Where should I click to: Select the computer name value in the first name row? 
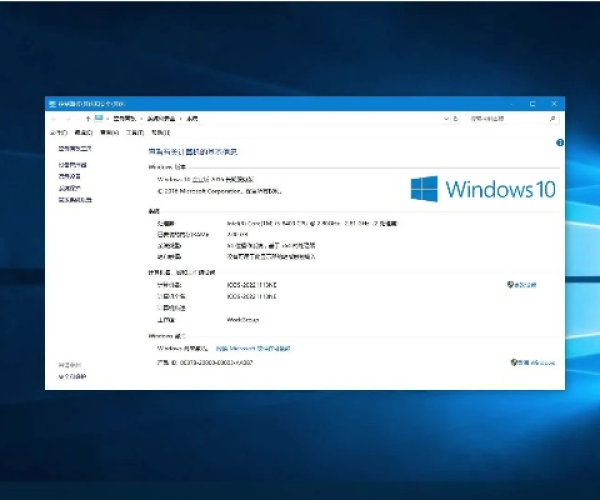click(x=251, y=285)
